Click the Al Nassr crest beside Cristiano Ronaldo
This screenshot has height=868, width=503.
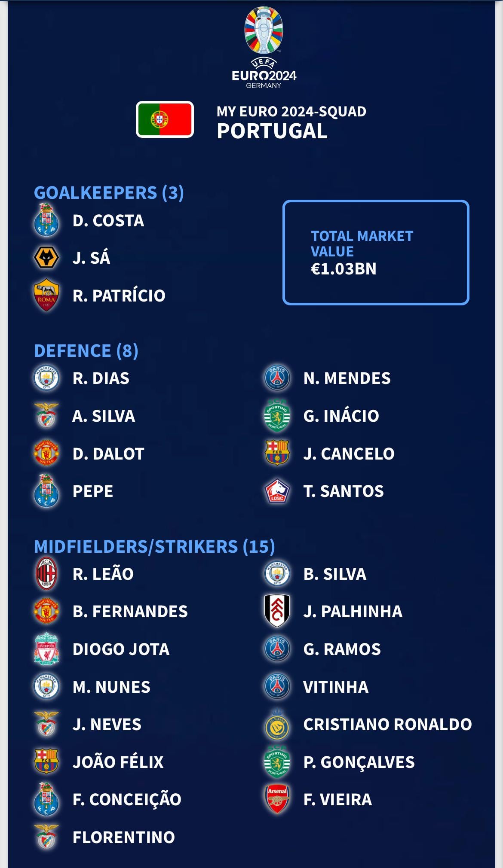[277, 724]
